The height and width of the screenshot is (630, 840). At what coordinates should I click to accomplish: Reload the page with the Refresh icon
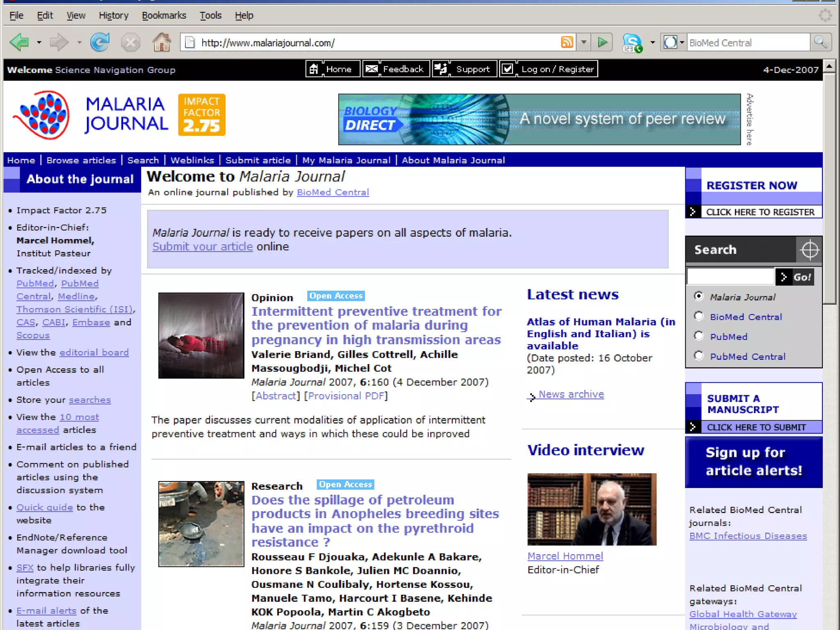tap(100, 42)
